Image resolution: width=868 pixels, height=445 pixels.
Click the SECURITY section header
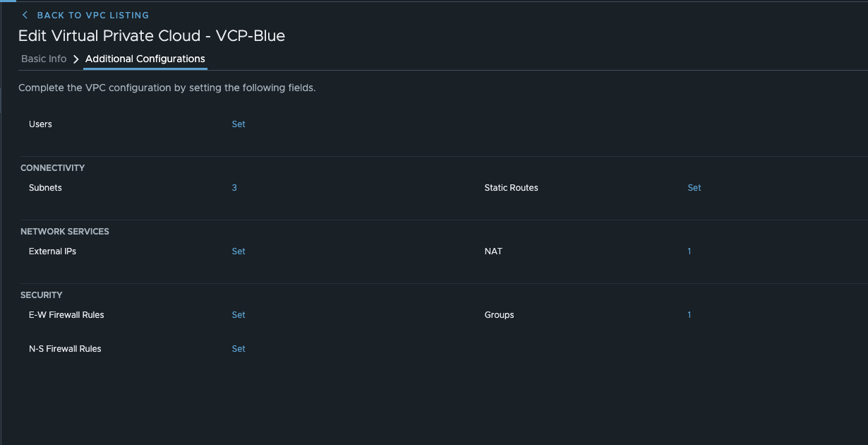[x=41, y=295]
